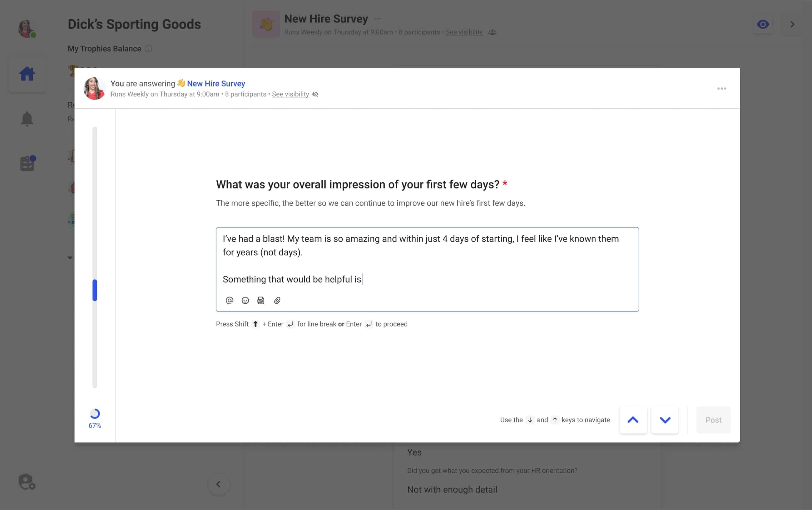Open the three-dot menu in the survey dialog
Screen dimensions: 812x510
point(722,88)
